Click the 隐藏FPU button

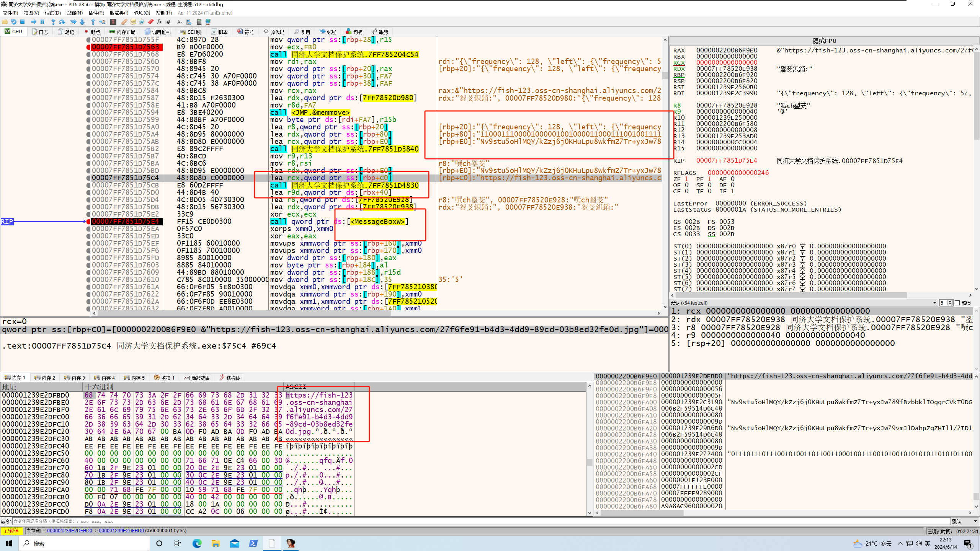[824, 41]
